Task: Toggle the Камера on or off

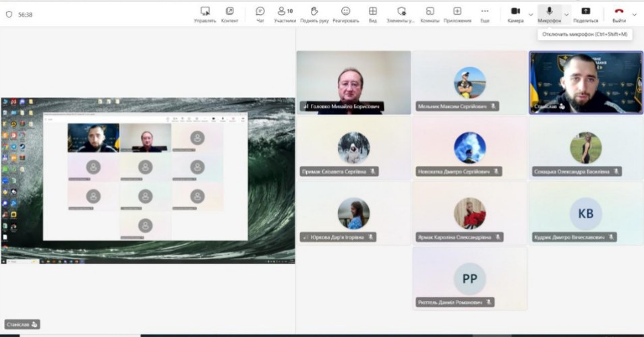Action: pos(515,15)
